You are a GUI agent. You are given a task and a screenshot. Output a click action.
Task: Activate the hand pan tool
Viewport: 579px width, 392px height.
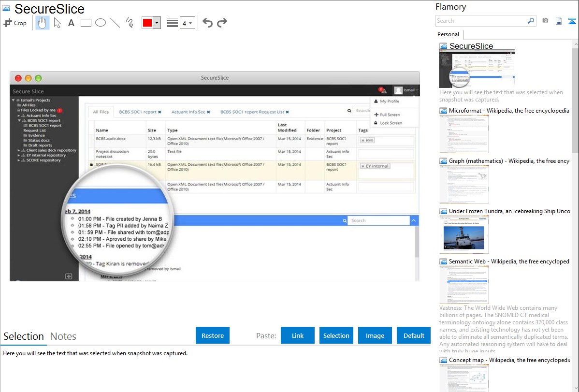point(43,23)
